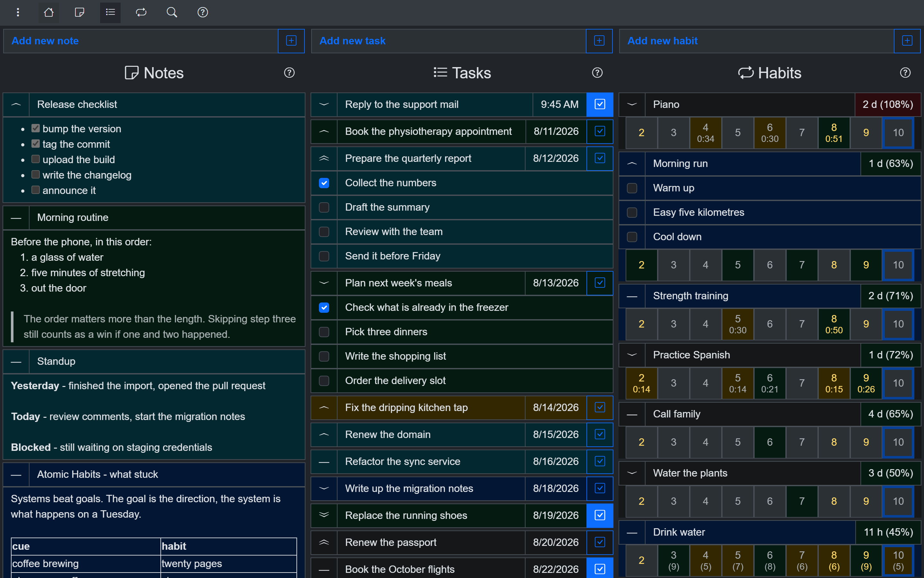Tick the Pick three dinners subtask
This screenshot has height=578, width=924.
[324, 332]
